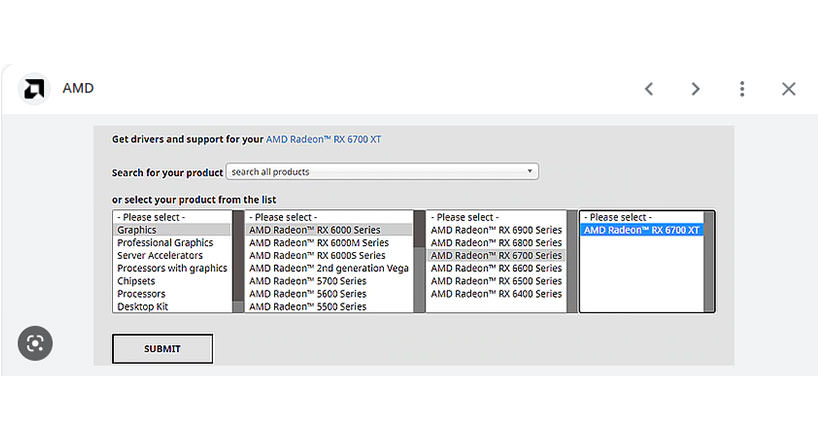818x440 pixels.
Task: Click third list's scrollbar
Action: pyautogui.click(x=572, y=261)
